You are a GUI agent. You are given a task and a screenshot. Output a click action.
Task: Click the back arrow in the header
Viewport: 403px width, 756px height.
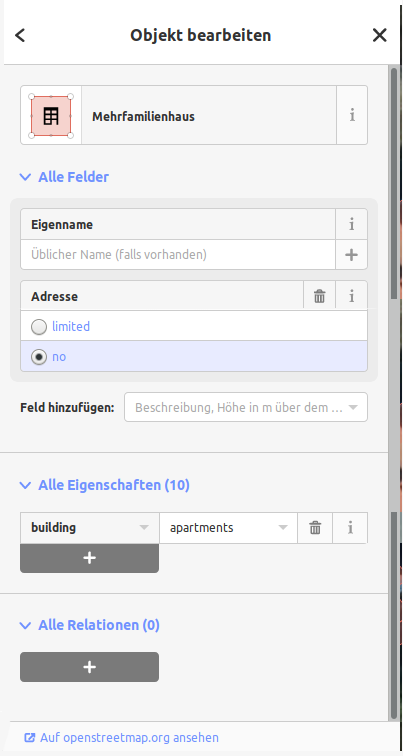[20, 35]
